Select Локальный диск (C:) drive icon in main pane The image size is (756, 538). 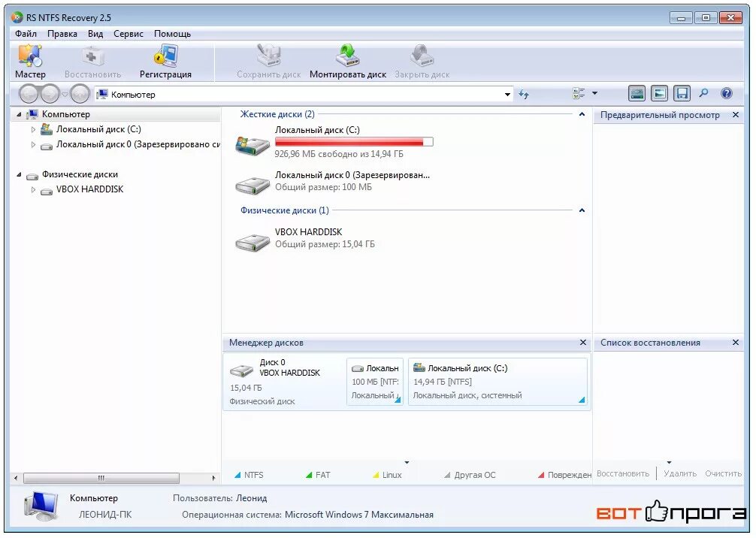[253, 146]
